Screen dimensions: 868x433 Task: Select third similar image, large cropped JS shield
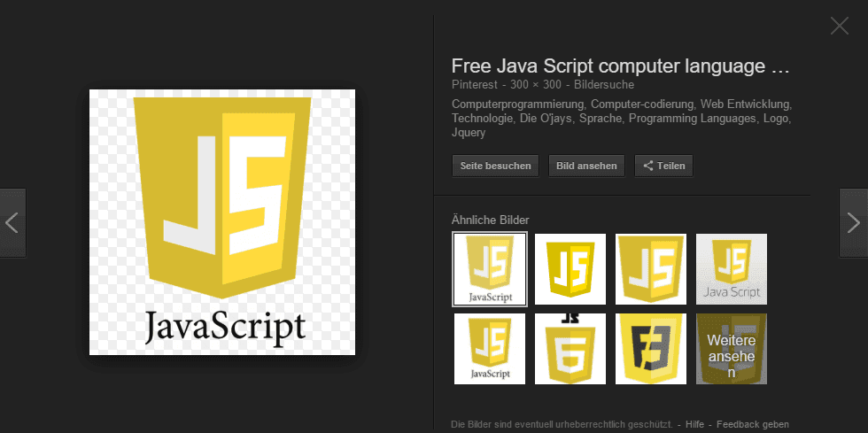[x=651, y=269]
